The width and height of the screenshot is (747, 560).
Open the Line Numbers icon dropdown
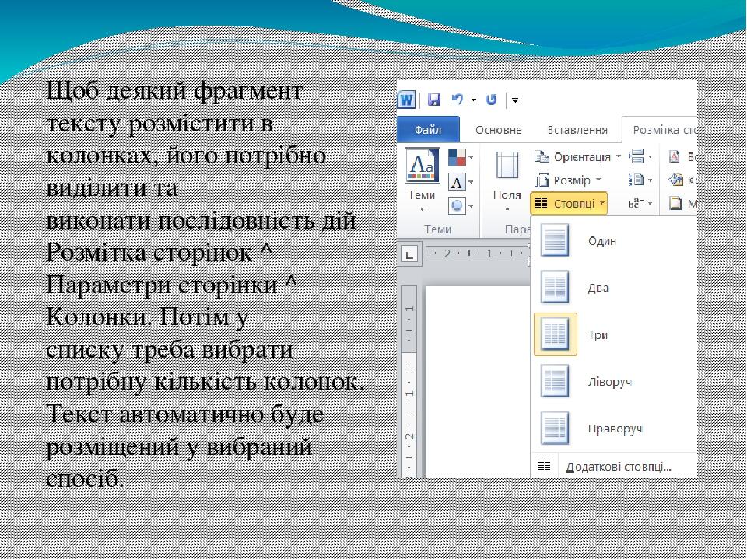pos(640,180)
